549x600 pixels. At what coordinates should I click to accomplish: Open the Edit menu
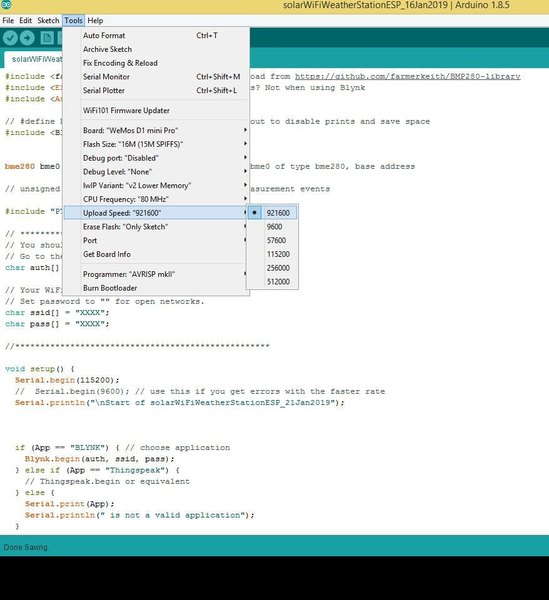(x=26, y=21)
